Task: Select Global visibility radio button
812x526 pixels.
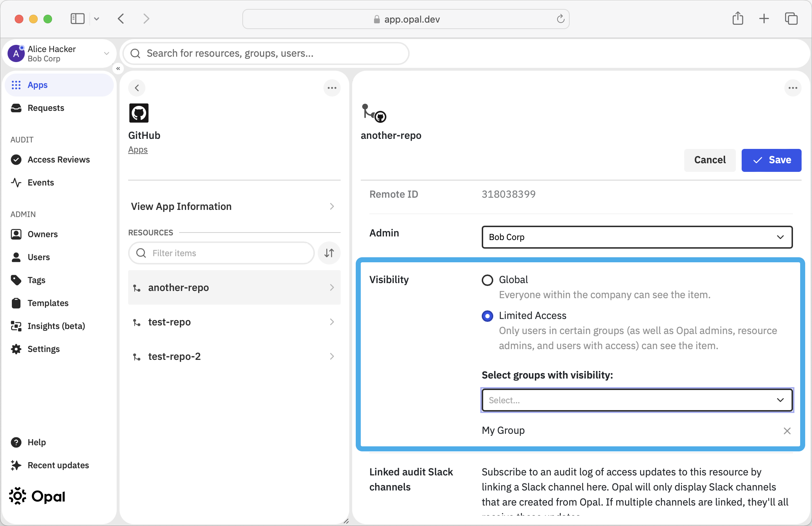Action: [x=487, y=280]
